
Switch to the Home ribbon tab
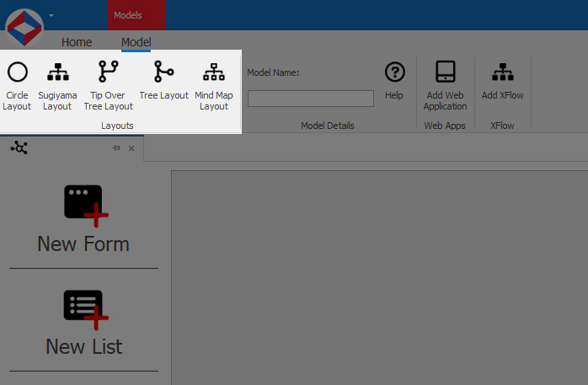[x=77, y=42]
